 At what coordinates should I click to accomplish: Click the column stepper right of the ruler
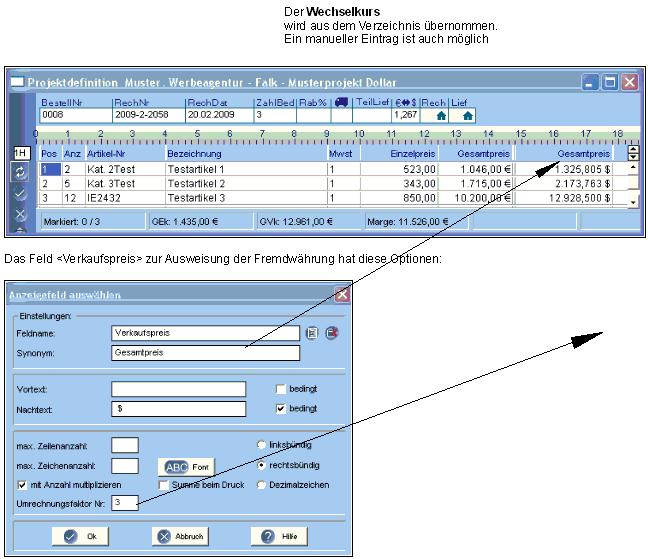click(x=632, y=154)
